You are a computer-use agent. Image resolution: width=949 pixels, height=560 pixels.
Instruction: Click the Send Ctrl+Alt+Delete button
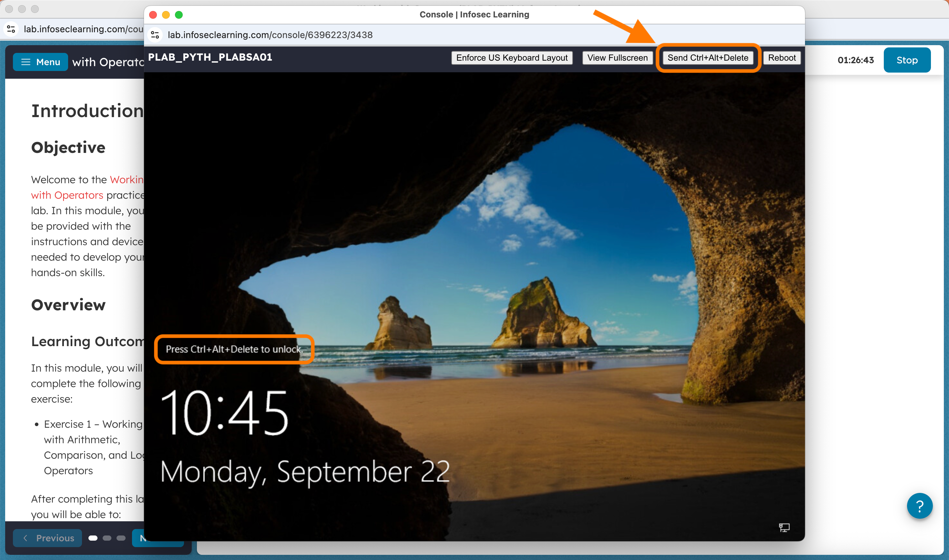[x=708, y=58]
